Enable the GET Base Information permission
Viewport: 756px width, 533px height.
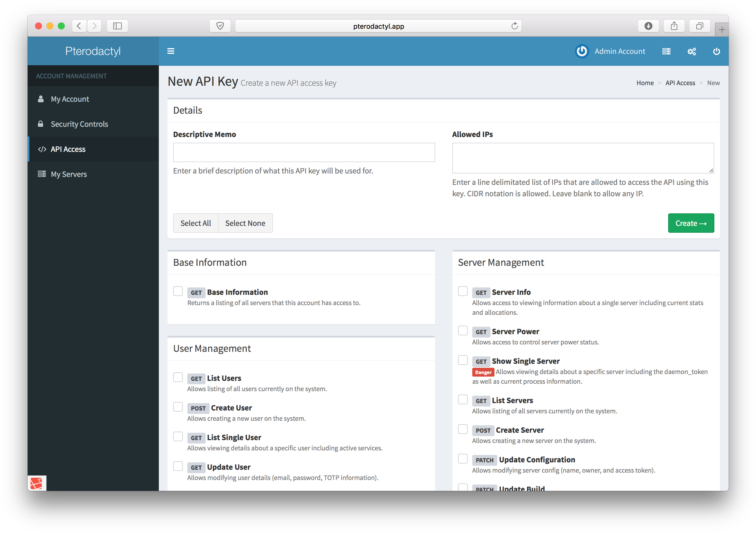point(178,291)
